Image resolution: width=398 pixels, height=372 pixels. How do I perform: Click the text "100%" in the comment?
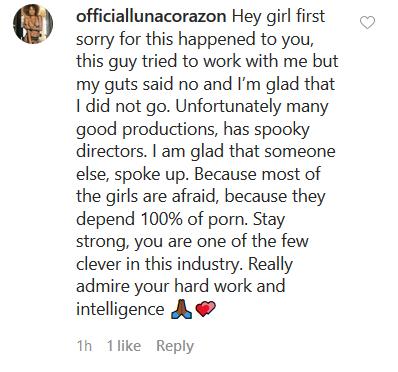162,219
